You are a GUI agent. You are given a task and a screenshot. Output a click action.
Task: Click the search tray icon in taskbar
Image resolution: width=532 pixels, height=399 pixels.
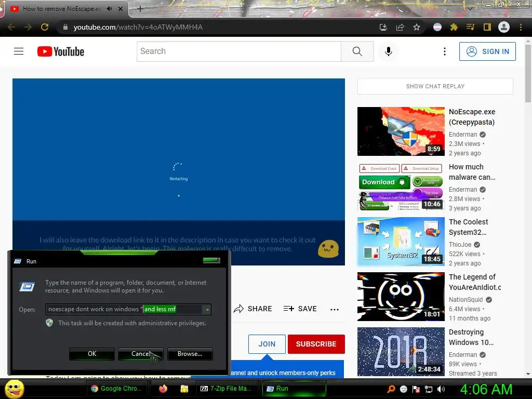click(x=391, y=389)
